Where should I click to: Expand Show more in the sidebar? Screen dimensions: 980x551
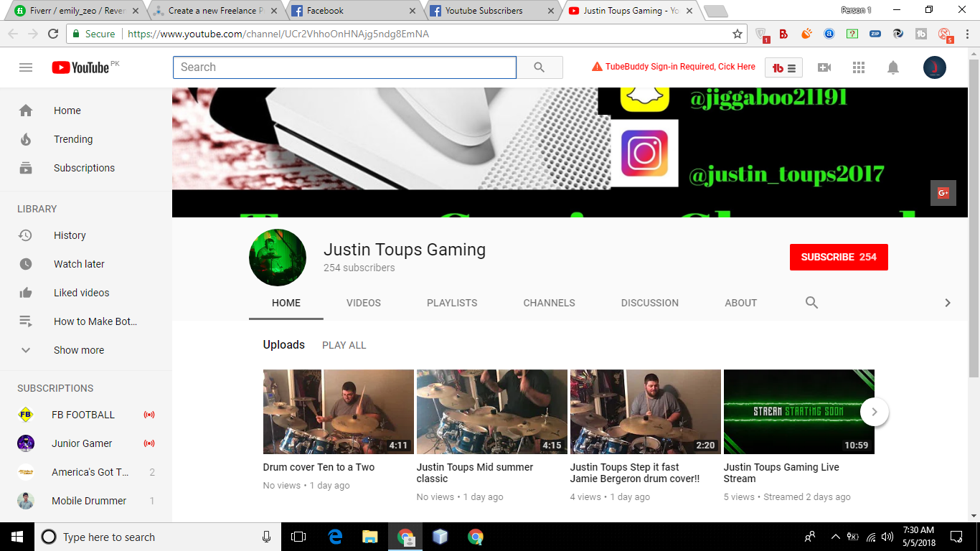click(79, 350)
